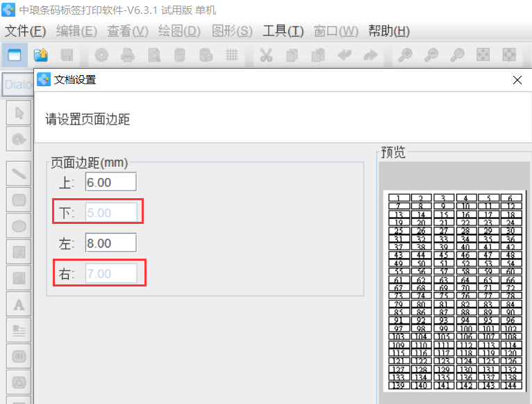The width and height of the screenshot is (532, 404).
Task: Click the database cylinder icon
Action: [x=180, y=55]
